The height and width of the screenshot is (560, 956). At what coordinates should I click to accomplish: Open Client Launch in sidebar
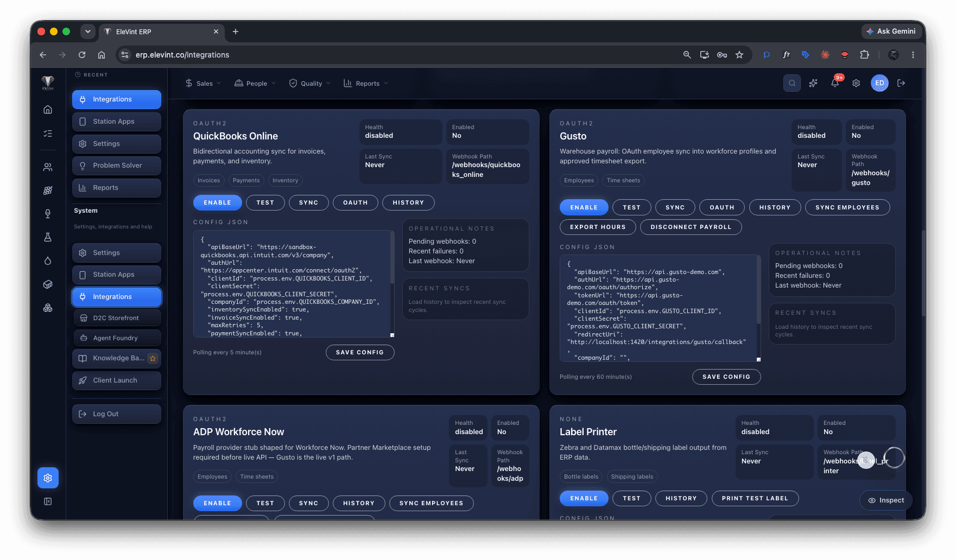pyautogui.click(x=117, y=380)
